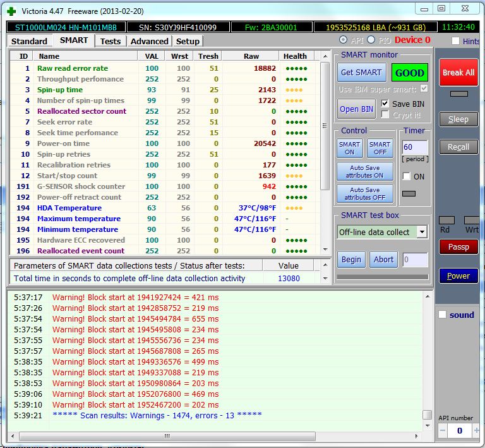Click the Begin button in SMART test box

[x=351, y=259]
